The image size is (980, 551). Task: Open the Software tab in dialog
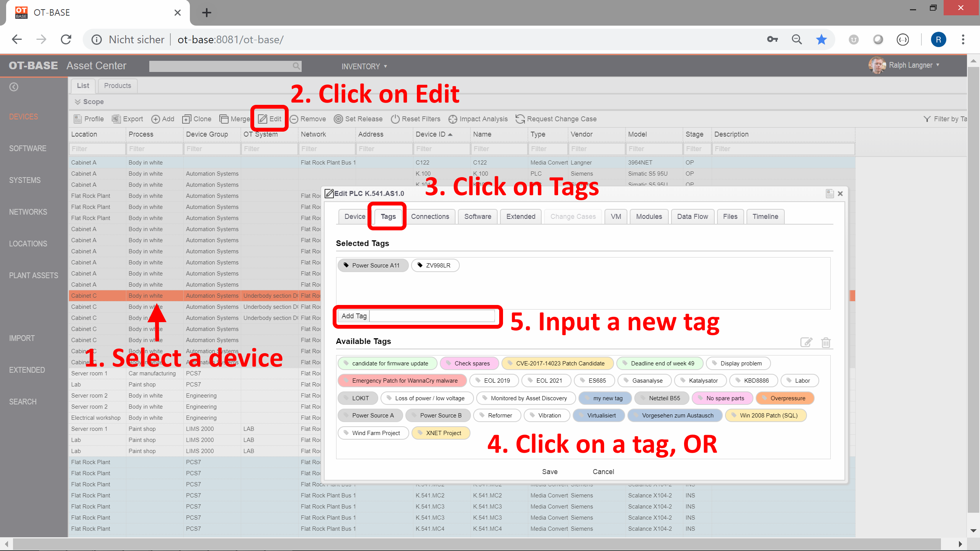pos(478,217)
